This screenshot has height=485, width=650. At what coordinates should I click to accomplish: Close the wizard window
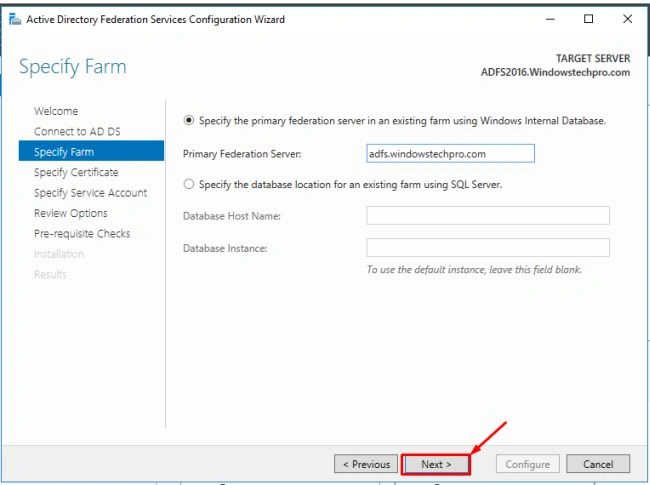point(627,19)
